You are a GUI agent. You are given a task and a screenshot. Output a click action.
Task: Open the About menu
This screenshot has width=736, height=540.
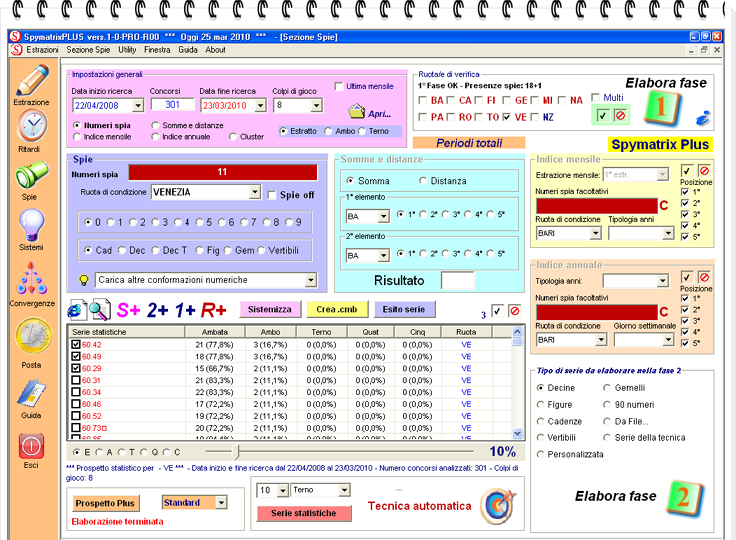click(x=215, y=50)
